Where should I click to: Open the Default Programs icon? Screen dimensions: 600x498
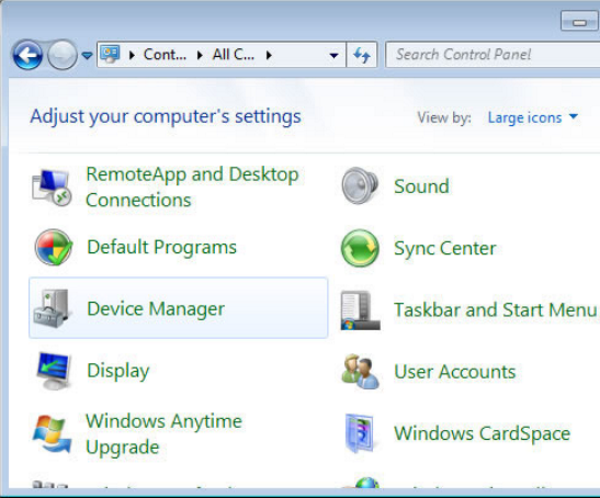pos(53,247)
